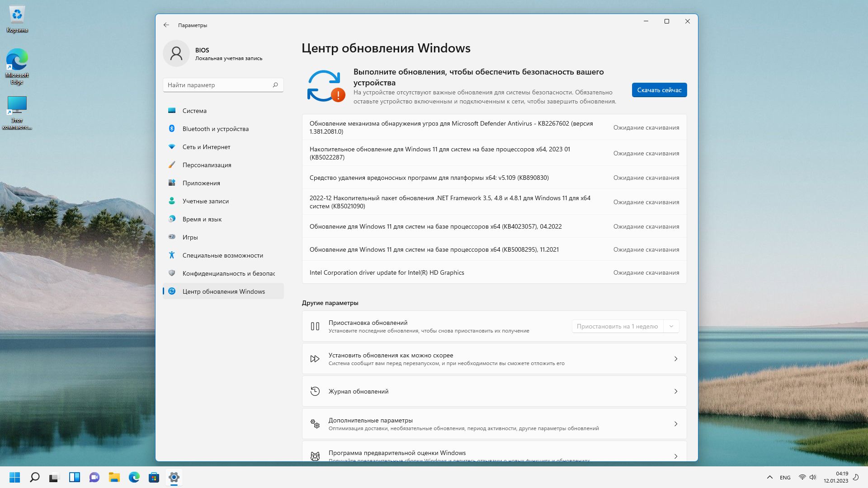Click ENG language indicator in tray
868x488 pixels.
pos(785,478)
